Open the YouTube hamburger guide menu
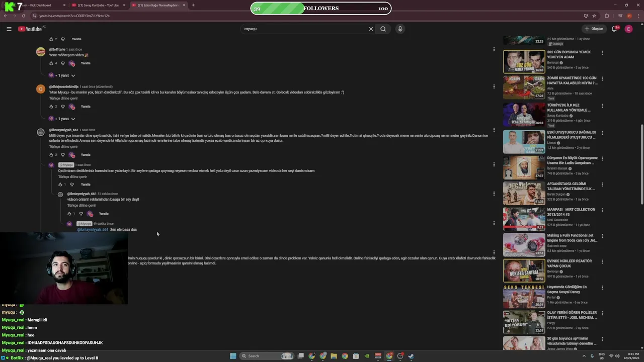644x362 pixels. pyautogui.click(x=9, y=29)
